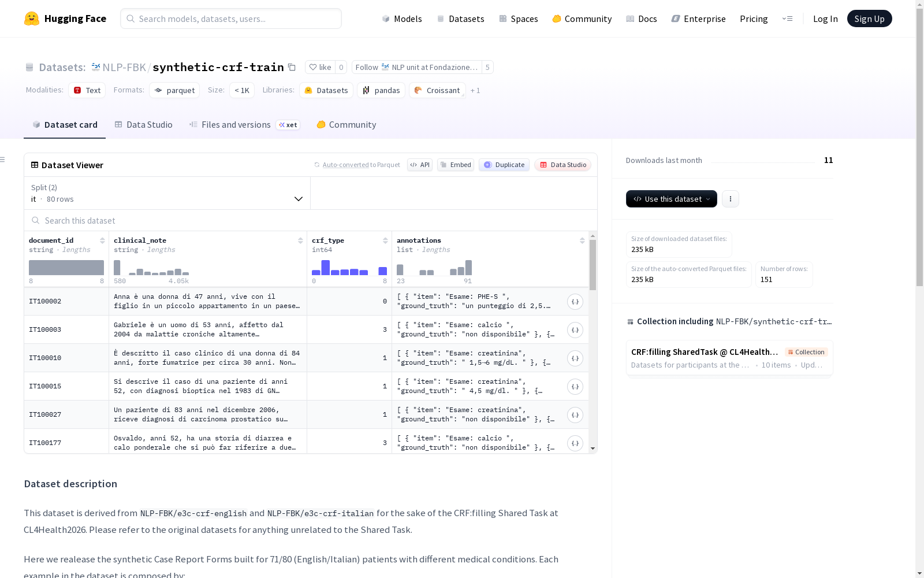924x578 pixels.
Task: Select the clinical note starting 'Gabriele è un uomo'
Action: pyautogui.click(x=208, y=330)
